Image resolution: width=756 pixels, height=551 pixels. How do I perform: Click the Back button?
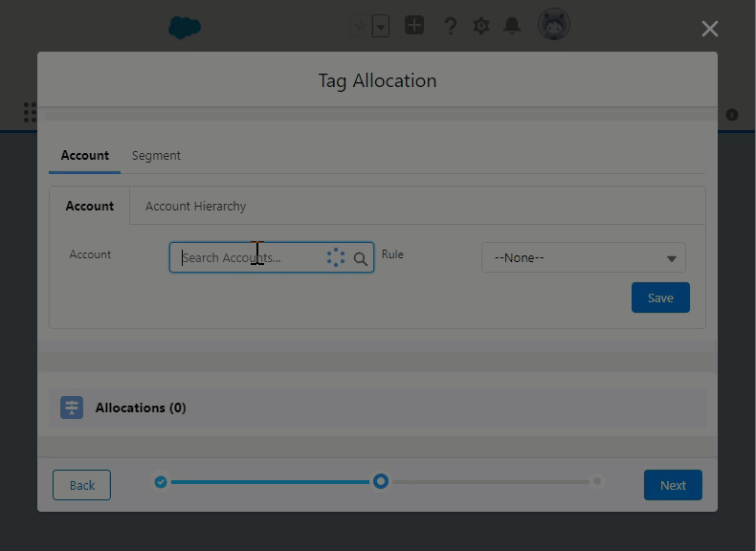click(x=81, y=485)
